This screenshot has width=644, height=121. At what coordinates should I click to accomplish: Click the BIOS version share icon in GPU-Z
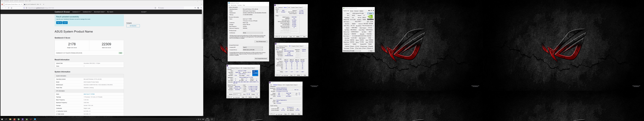368,22
